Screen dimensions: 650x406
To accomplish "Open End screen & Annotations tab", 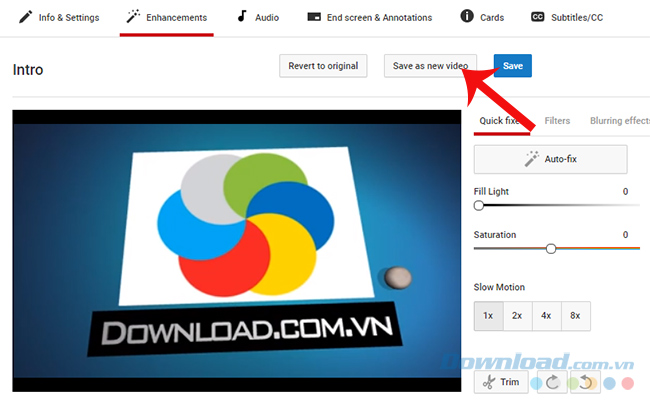I will pyautogui.click(x=369, y=17).
